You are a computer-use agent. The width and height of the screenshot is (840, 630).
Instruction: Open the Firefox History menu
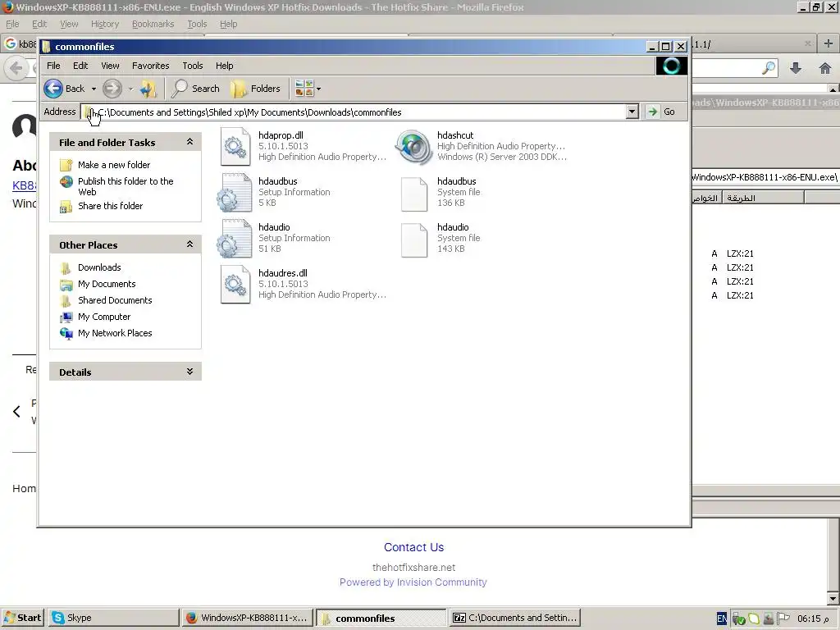[x=105, y=24]
